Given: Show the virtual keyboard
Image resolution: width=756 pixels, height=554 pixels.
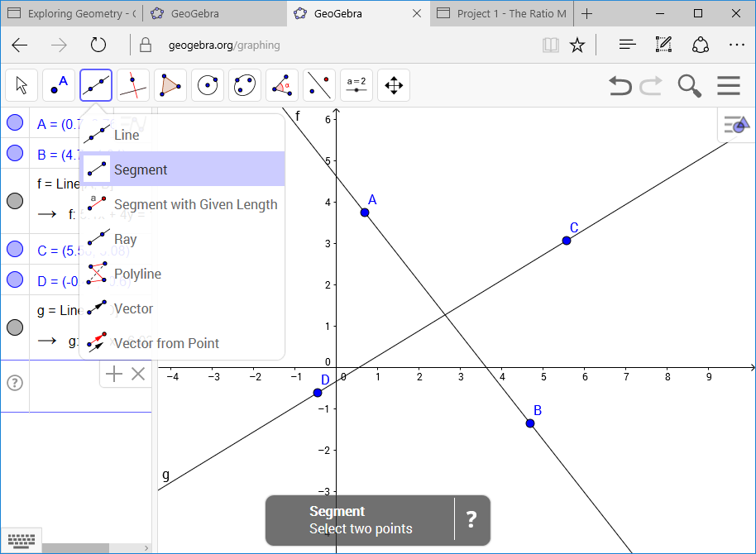Looking at the screenshot, I should (21, 542).
